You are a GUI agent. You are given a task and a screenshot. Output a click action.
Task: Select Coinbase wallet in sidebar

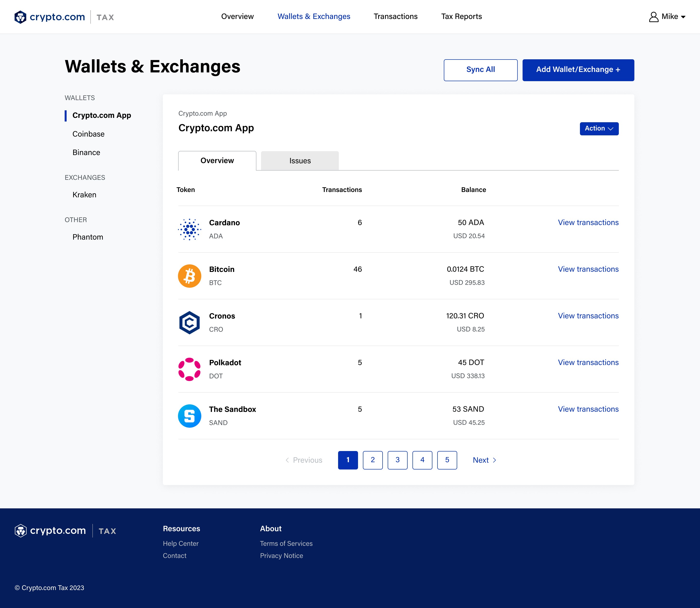coord(88,134)
